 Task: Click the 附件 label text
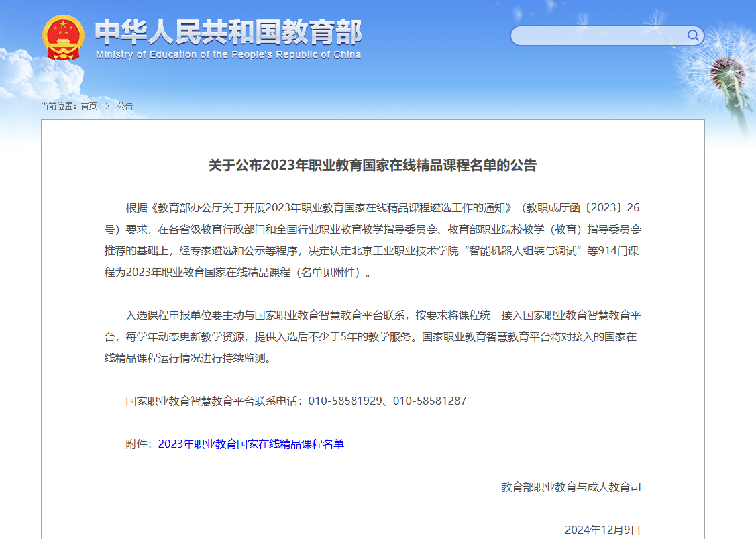139,444
